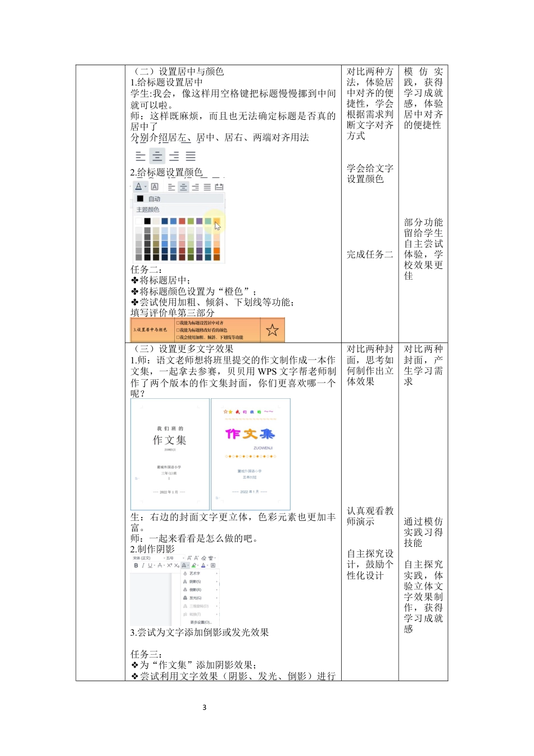
Task: Click the character border [A] icon
Action: pos(155,187)
